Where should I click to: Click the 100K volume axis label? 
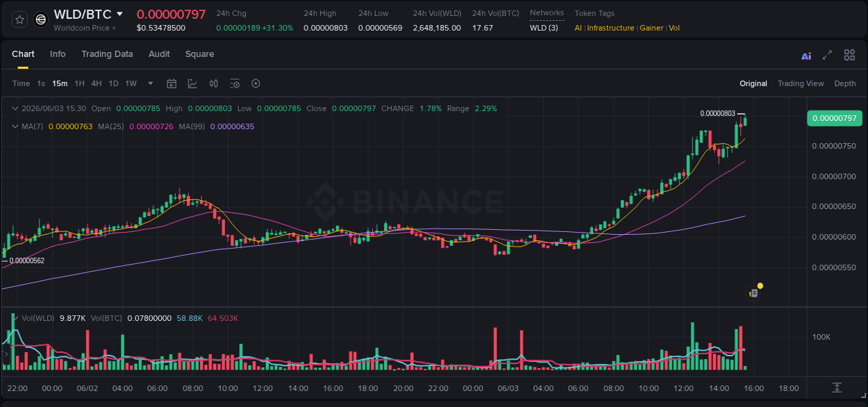[x=821, y=337]
